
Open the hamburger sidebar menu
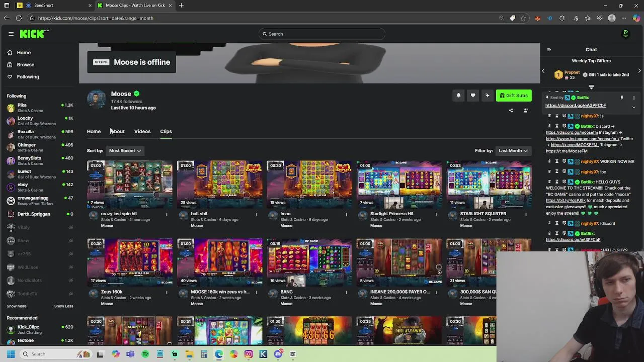click(x=11, y=34)
